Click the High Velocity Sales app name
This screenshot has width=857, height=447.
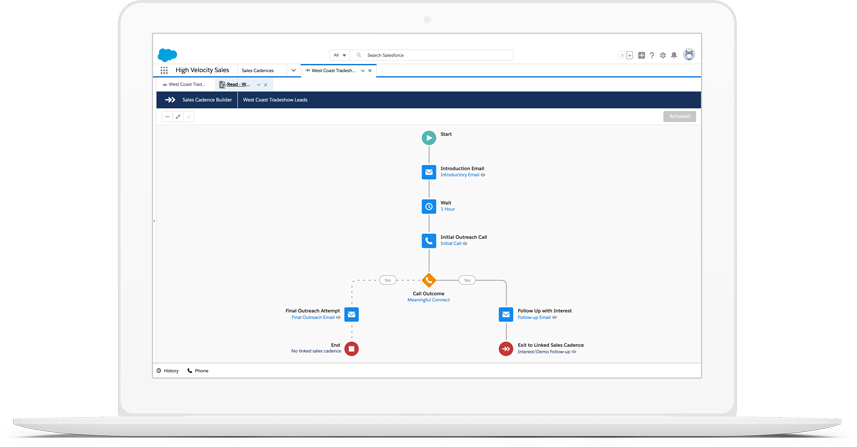[x=202, y=70]
